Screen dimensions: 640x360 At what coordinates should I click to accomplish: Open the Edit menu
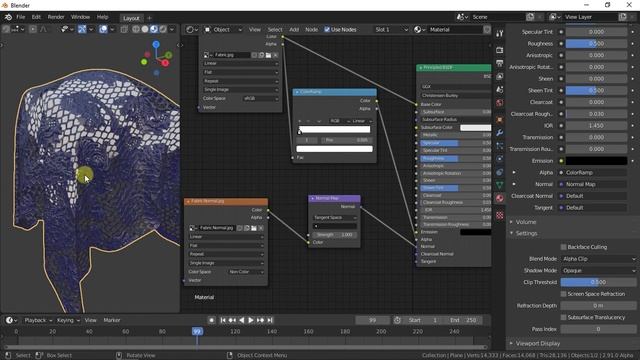point(36,17)
